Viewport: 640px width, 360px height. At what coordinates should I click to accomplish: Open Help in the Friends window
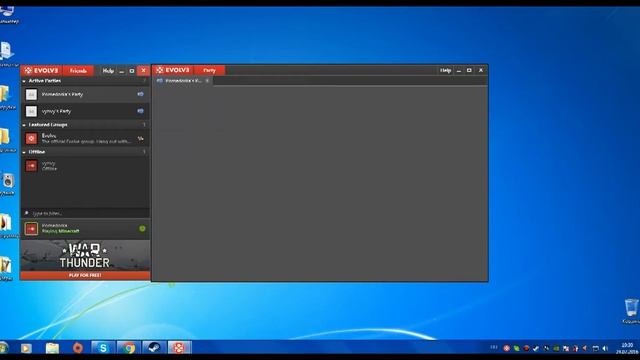click(108, 71)
